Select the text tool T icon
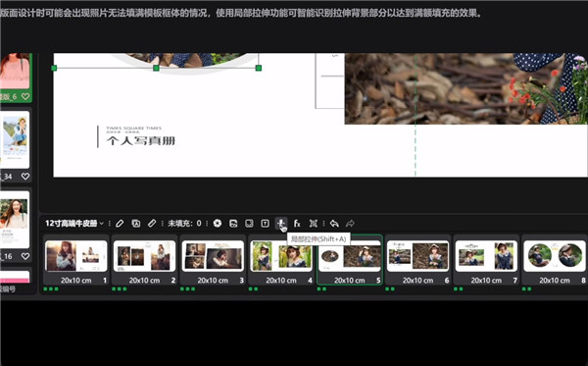The height and width of the screenshot is (366, 588). point(266,224)
